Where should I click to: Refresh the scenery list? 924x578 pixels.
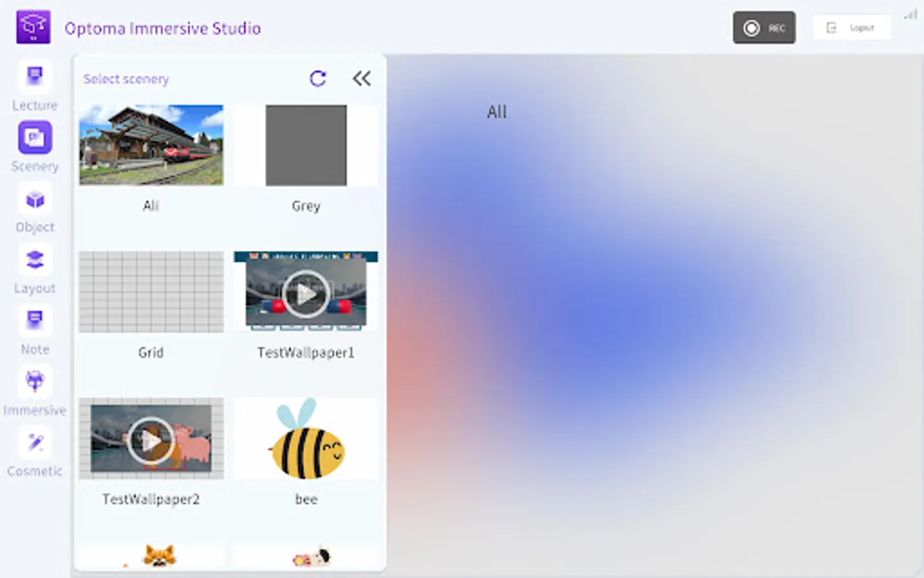pos(318,78)
